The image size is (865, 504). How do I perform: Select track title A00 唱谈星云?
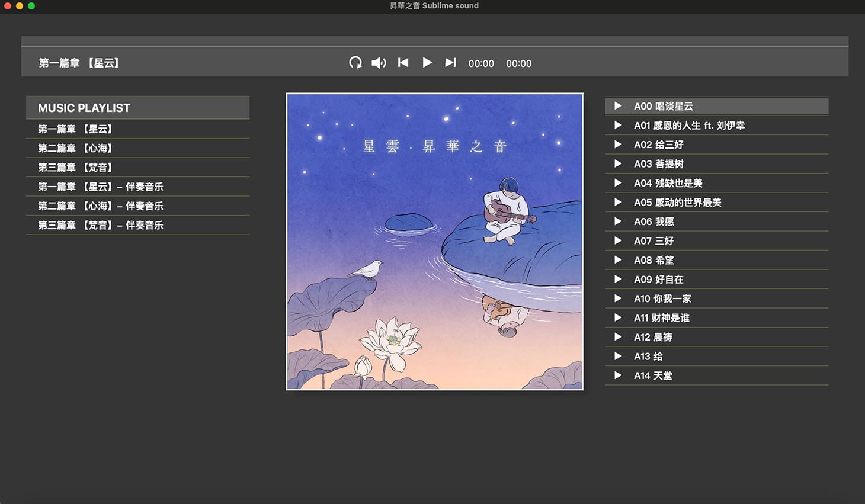pyautogui.click(x=663, y=106)
